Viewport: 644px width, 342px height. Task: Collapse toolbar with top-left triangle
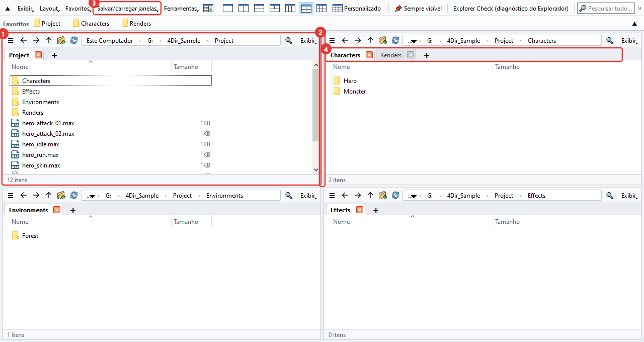[8, 9]
